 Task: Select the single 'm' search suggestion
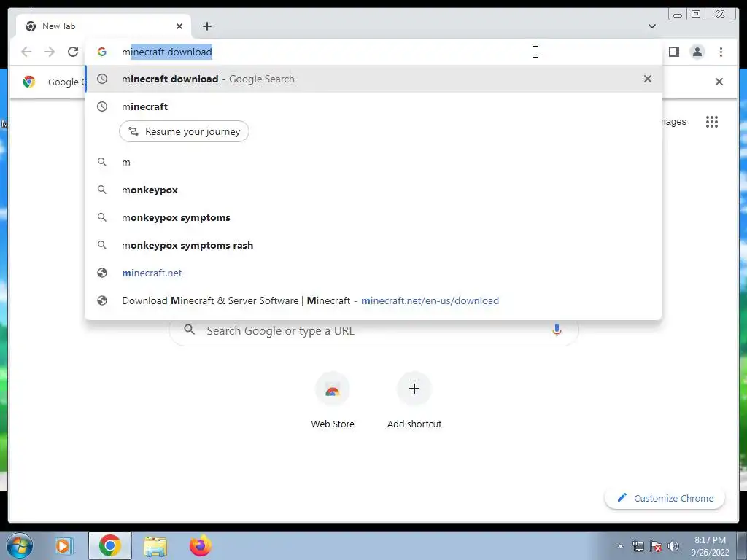point(373,163)
